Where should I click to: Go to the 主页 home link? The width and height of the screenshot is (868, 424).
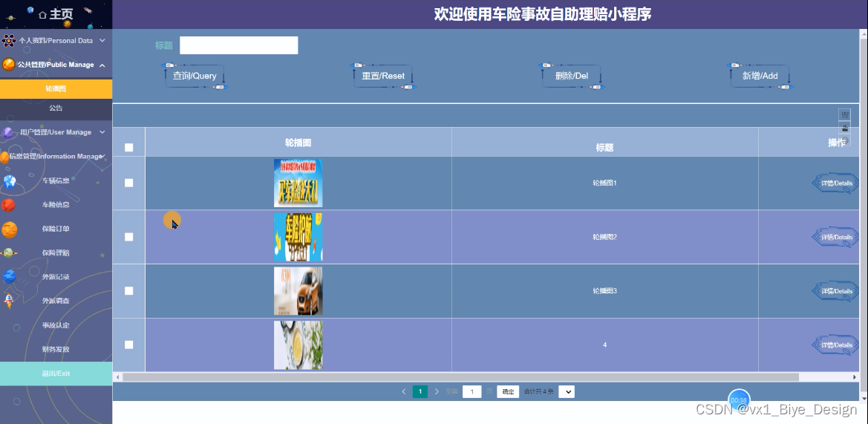(x=56, y=14)
